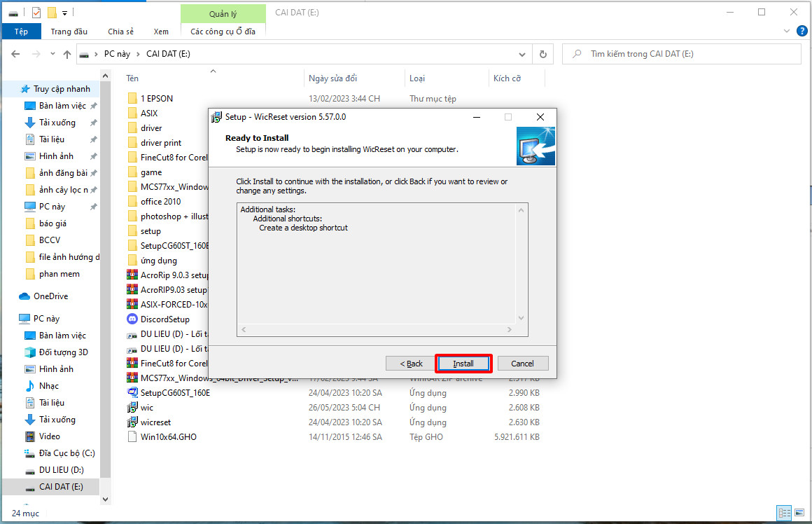Select the Quản lý contextual tab
The height and width of the screenshot is (524, 812).
223,13
